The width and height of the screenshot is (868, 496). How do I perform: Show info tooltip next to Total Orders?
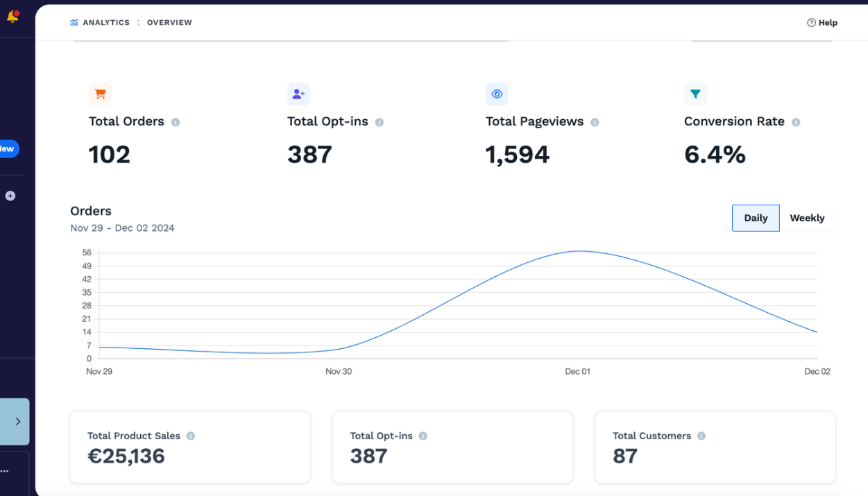tap(176, 122)
